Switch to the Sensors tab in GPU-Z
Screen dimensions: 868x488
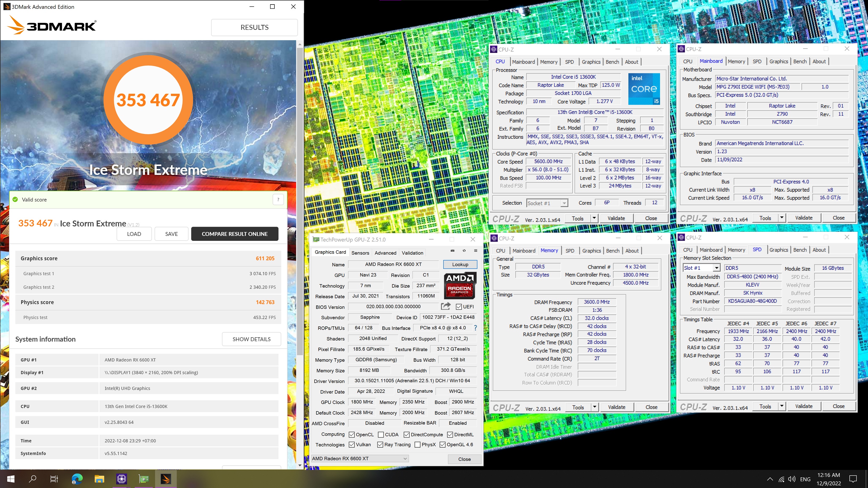[360, 253]
